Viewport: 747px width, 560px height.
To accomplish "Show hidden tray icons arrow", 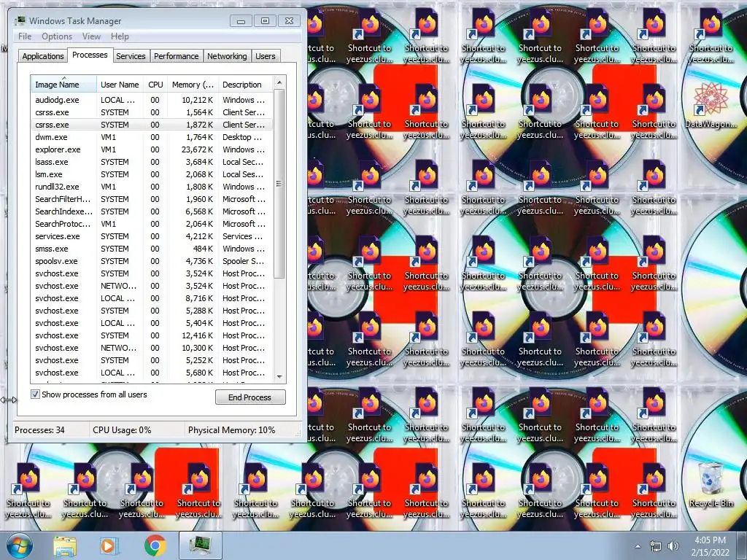I will [x=638, y=546].
